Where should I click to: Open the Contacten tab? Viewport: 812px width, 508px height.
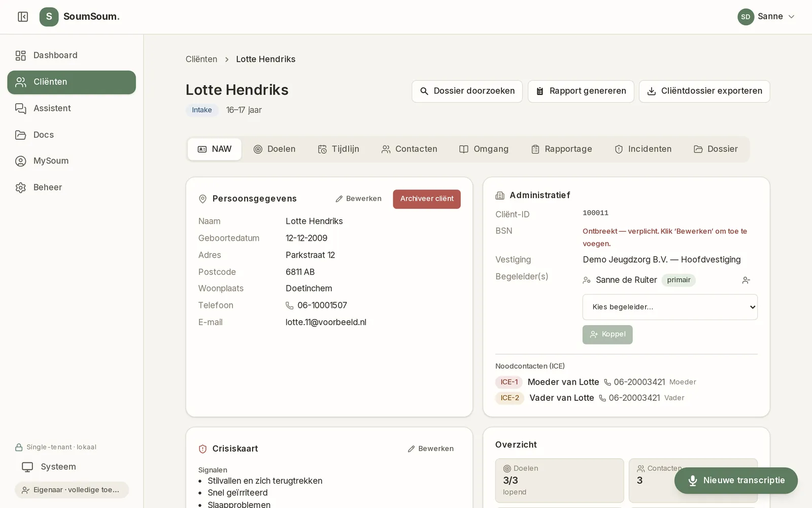pos(410,149)
